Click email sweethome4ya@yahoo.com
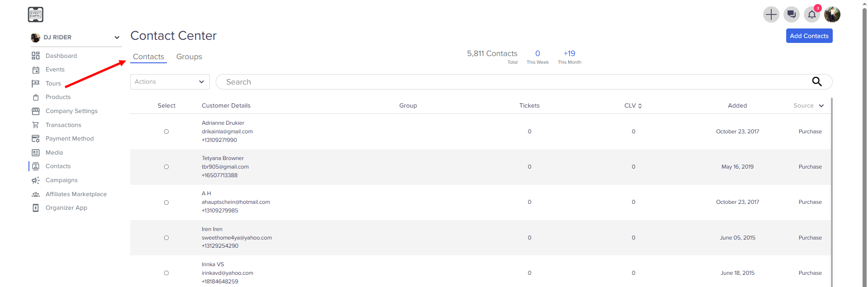 (237, 238)
